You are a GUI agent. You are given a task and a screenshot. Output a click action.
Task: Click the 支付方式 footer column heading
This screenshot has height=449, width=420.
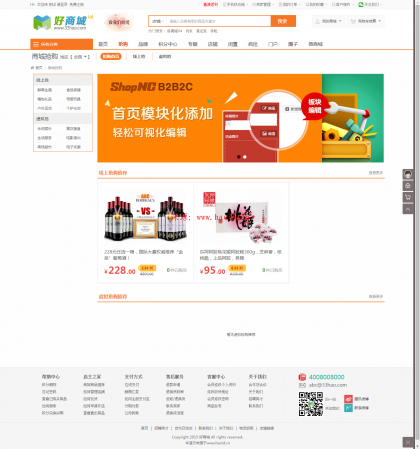click(x=133, y=377)
